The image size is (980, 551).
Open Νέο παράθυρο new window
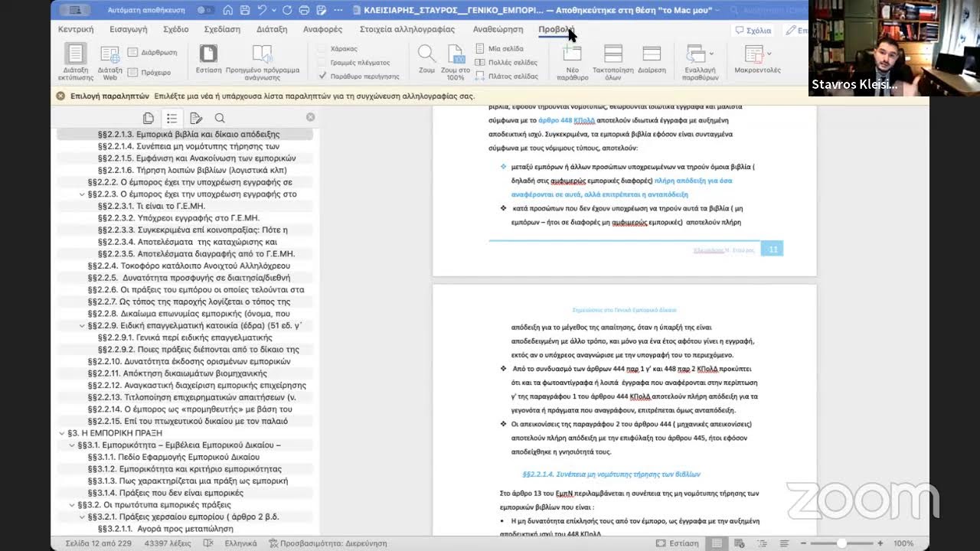pos(572,63)
